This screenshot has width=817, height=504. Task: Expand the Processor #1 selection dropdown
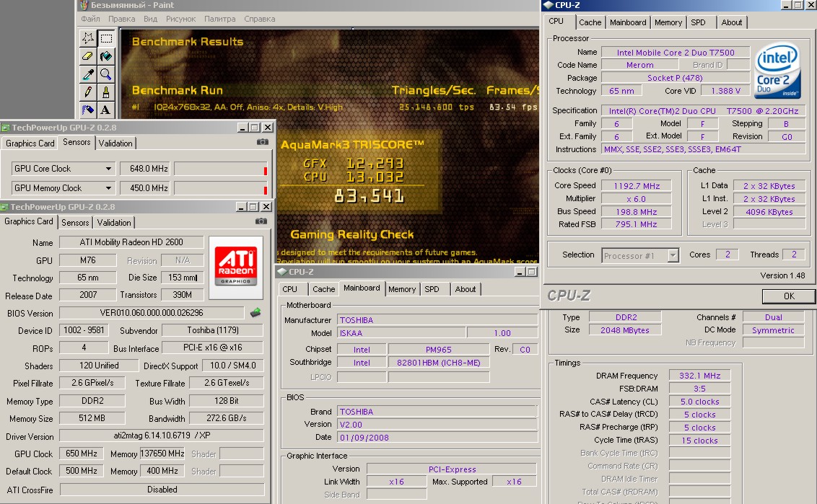tap(673, 256)
